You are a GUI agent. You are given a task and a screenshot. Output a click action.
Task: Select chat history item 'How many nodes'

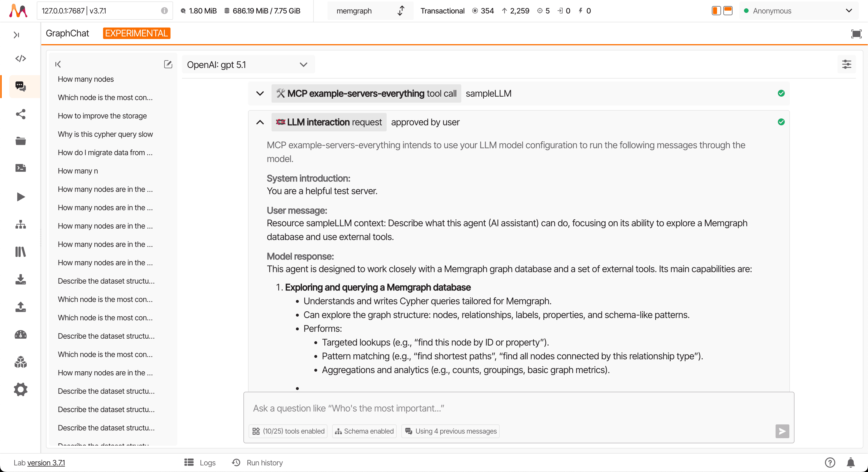tap(86, 79)
